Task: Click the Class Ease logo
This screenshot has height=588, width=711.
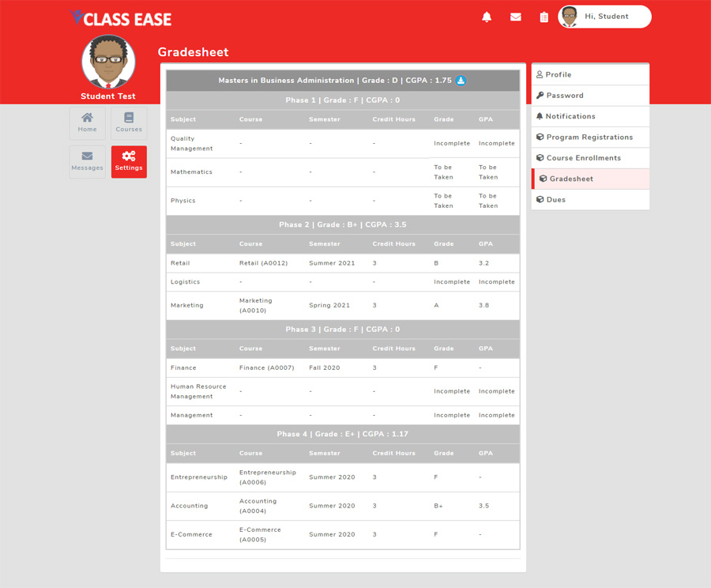Action: 120,18
